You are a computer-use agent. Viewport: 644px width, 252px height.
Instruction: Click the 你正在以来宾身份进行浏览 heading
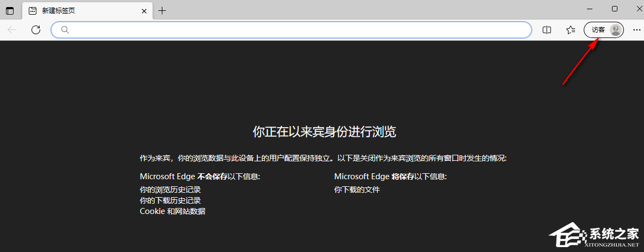point(325,131)
